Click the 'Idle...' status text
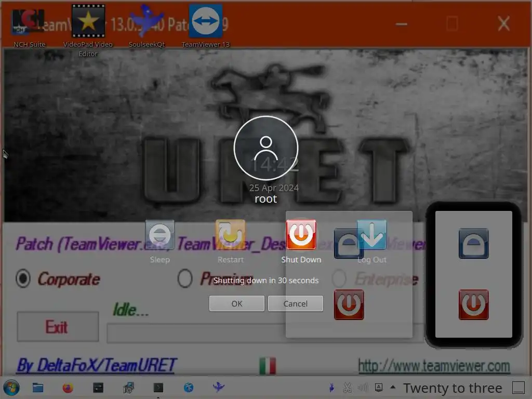 coord(130,310)
